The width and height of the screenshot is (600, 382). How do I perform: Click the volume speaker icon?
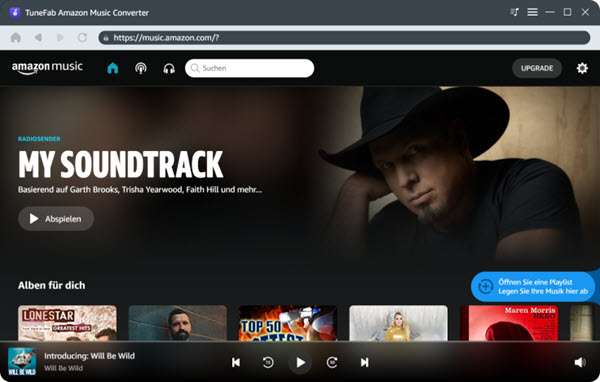point(580,362)
